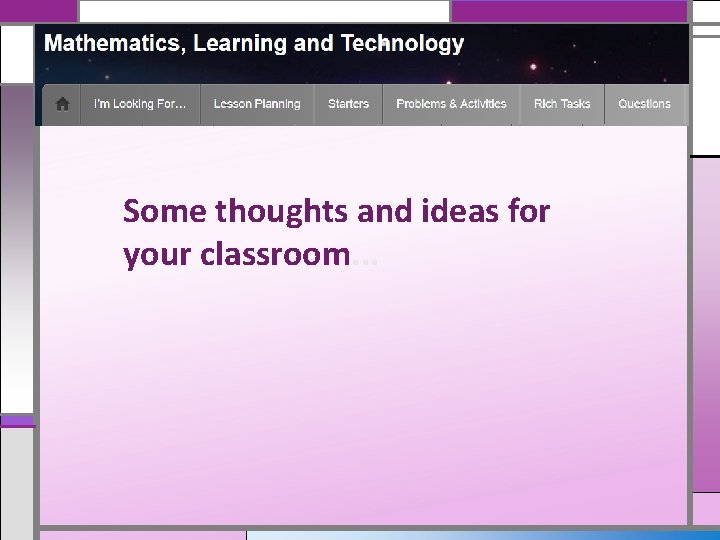
Task: Open the I'm Looking For... menu
Action: (x=140, y=104)
